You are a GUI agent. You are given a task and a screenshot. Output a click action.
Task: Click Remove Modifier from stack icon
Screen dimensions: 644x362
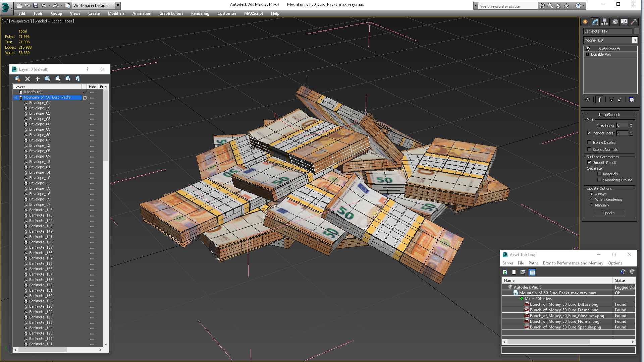620,100
